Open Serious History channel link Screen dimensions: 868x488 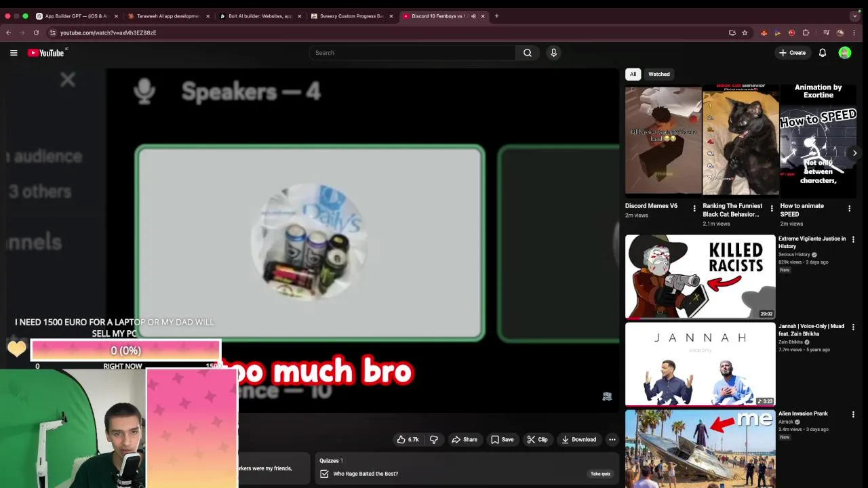[x=794, y=255]
